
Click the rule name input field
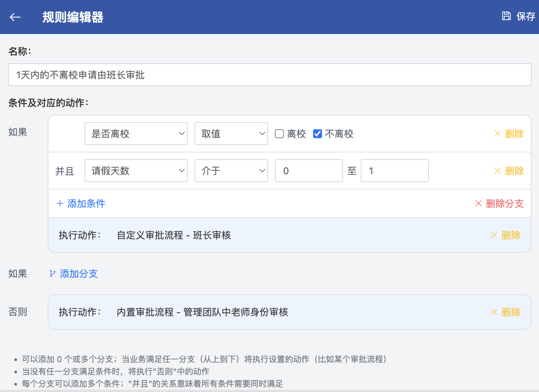coord(269,75)
